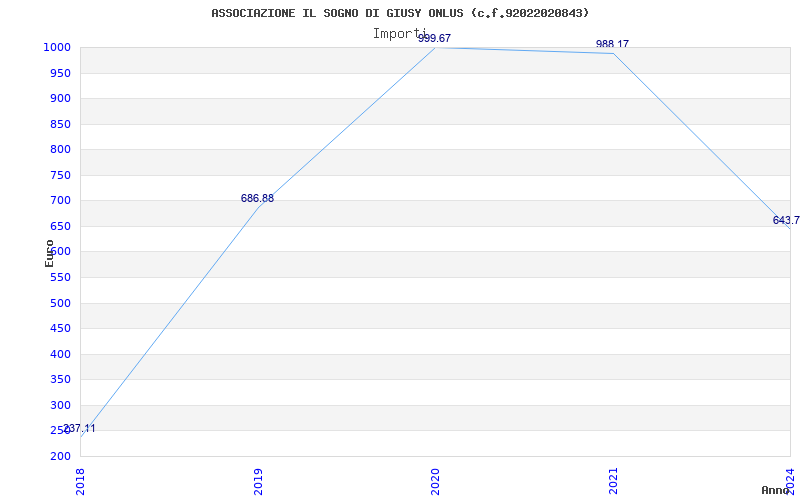Click the Euro y-axis title

coord(49,253)
